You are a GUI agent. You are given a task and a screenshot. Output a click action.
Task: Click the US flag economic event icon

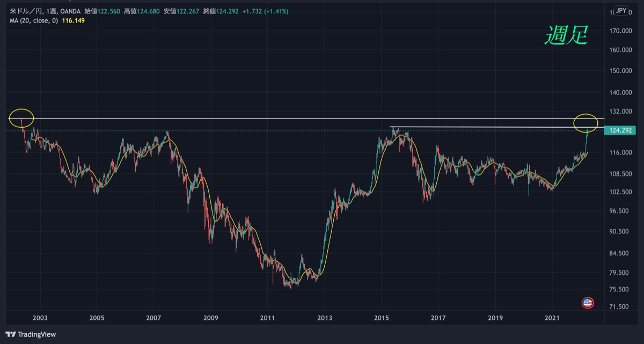tap(588, 303)
